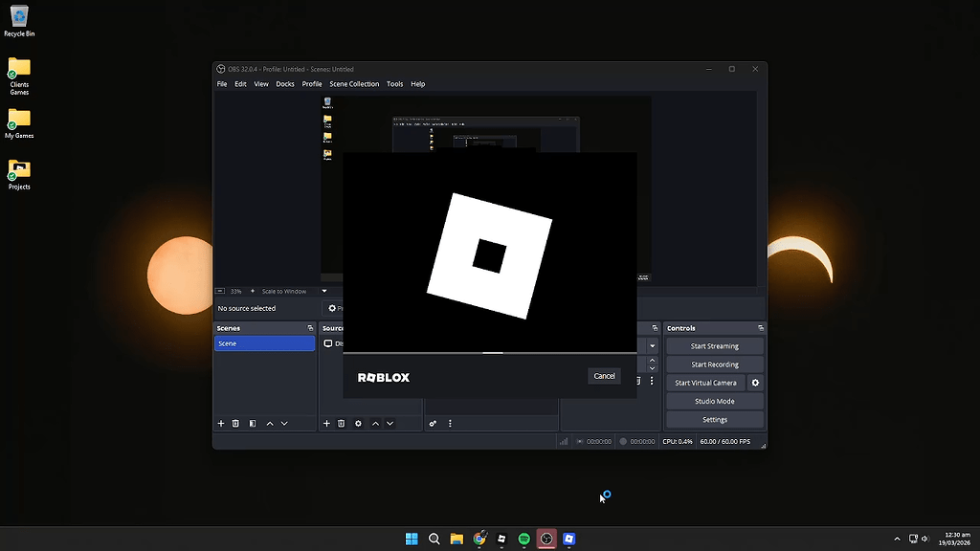The image size is (980, 551).
Task: Cancel the Roblox loading dialog
Action: (x=605, y=376)
